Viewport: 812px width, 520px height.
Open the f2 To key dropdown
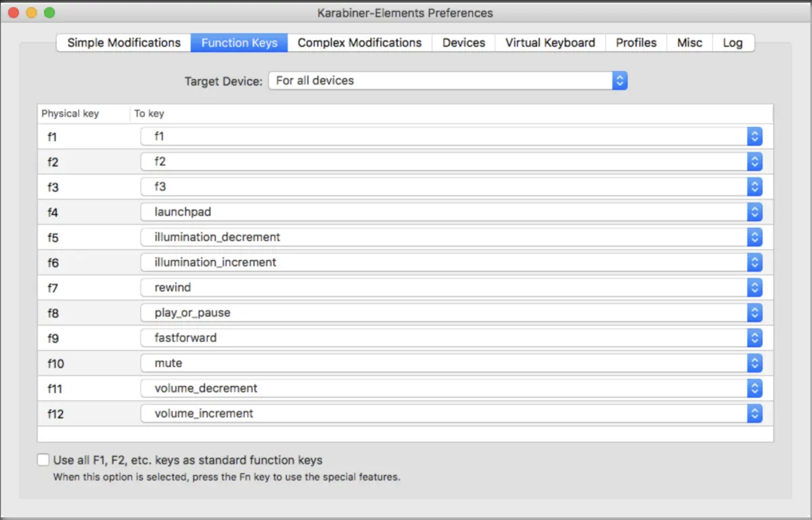click(x=452, y=162)
